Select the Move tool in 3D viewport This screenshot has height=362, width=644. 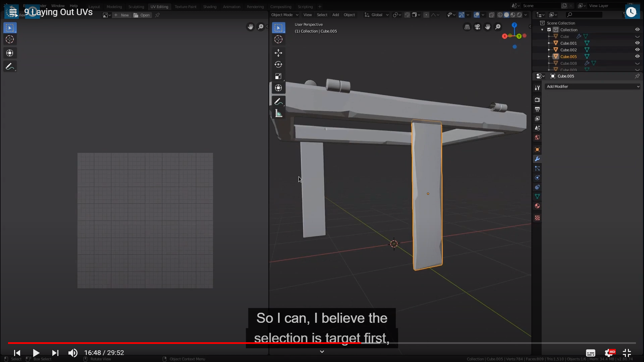click(x=278, y=53)
